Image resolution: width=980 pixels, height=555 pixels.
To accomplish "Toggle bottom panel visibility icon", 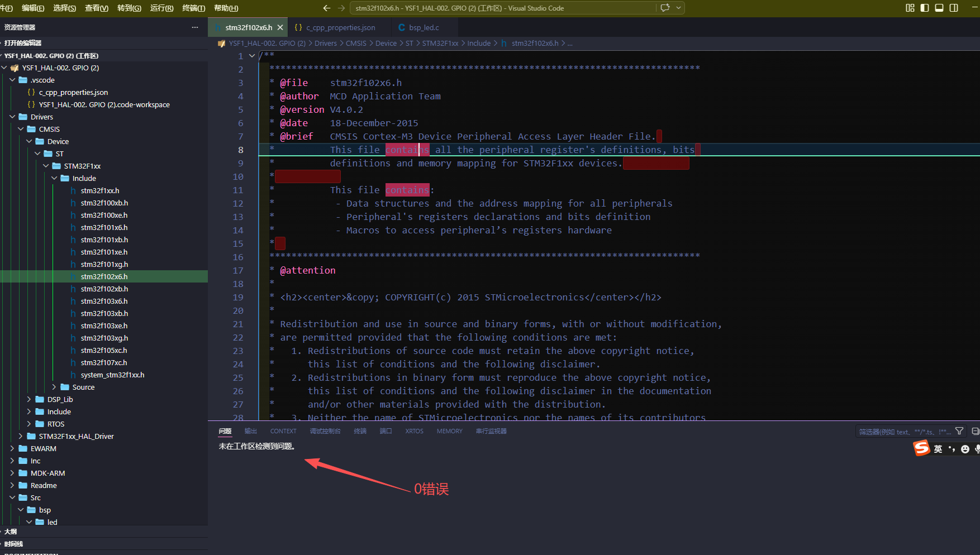I will pyautogui.click(x=939, y=8).
